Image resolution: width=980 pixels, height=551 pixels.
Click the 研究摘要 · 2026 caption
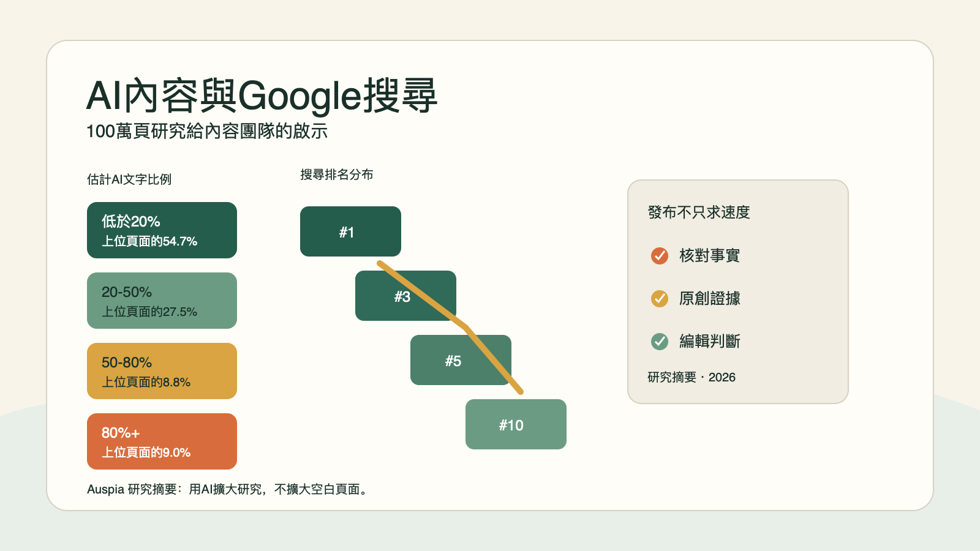pos(692,377)
